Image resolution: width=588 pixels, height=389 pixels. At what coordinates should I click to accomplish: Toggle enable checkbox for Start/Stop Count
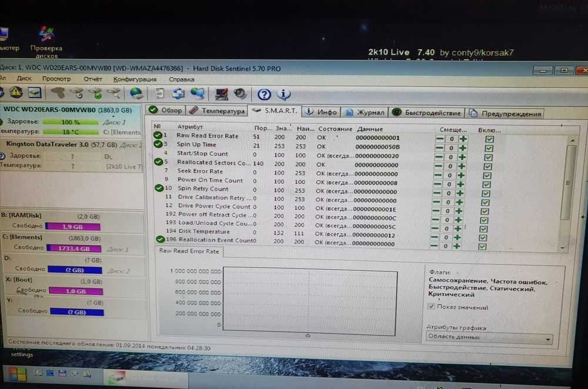click(x=488, y=157)
